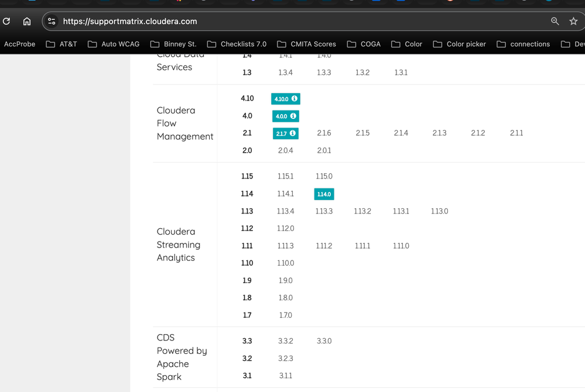Select Streaming Analytics version 1.15.1

pos(285,176)
